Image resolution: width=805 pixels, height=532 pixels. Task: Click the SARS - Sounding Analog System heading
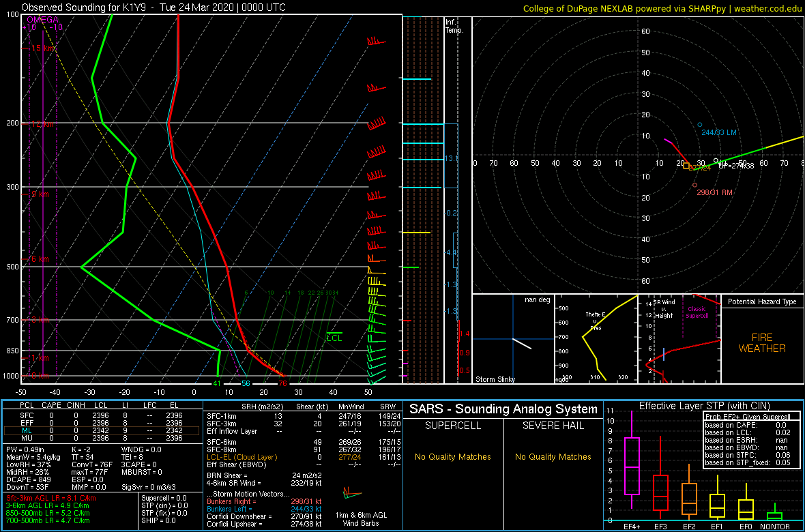click(x=503, y=409)
